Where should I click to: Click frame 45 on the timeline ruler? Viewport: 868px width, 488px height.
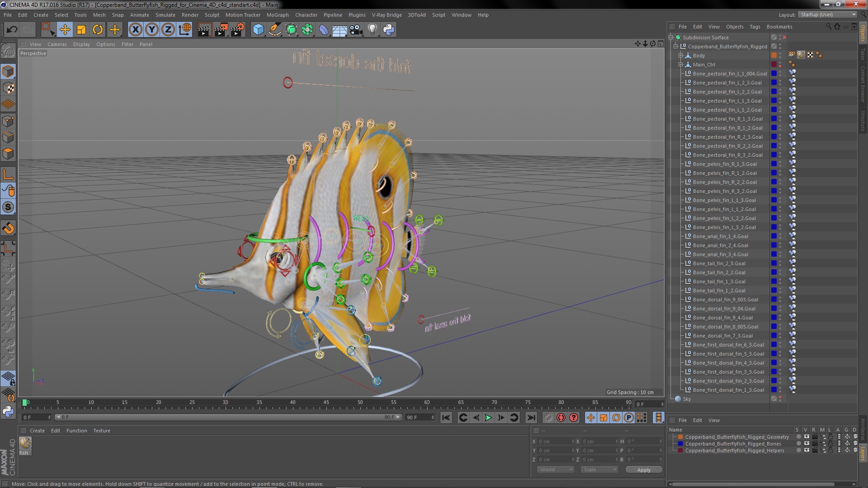[326, 402]
